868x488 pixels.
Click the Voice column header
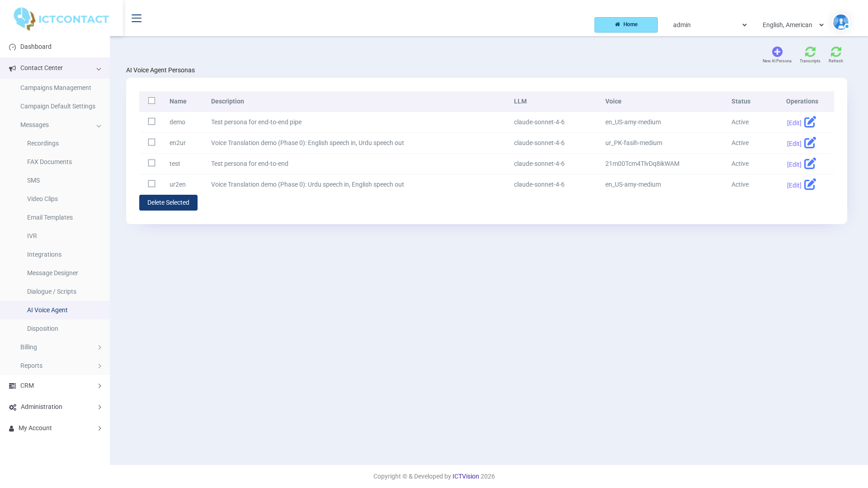(613, 102)
